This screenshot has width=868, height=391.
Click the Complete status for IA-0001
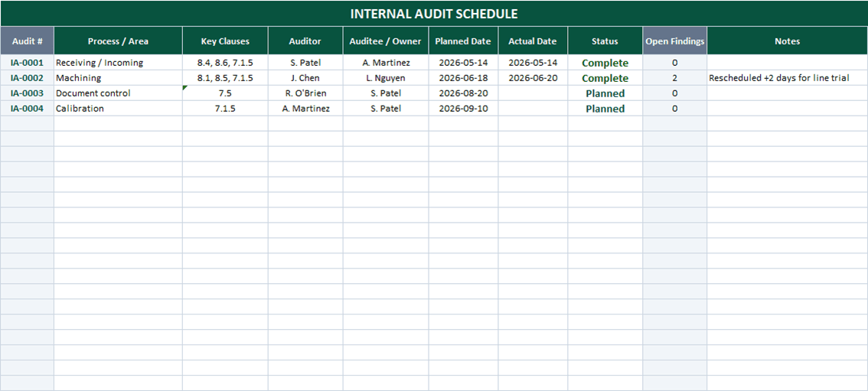[x=605, y=63]
